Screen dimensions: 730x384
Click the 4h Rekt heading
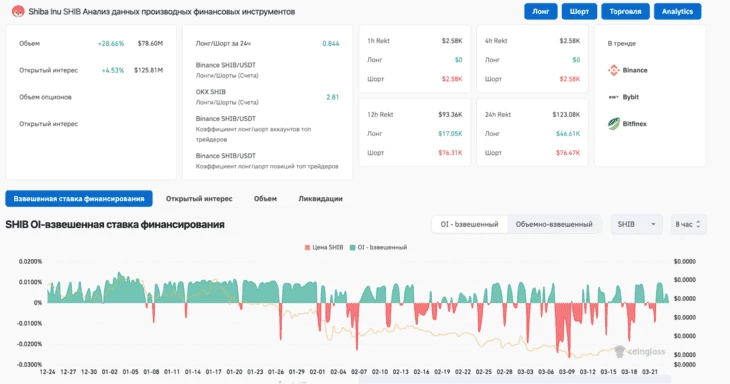pos(496,41)
